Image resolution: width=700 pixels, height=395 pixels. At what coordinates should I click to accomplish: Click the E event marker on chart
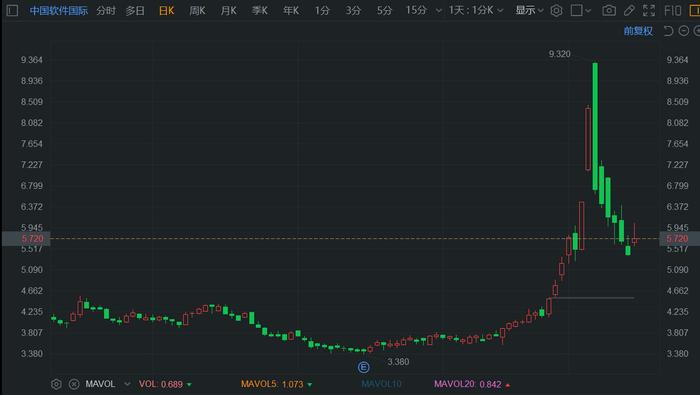pos(363,367)
